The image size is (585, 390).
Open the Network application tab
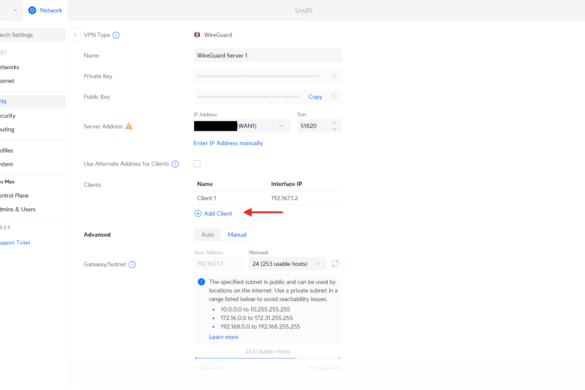click(45, 10)
